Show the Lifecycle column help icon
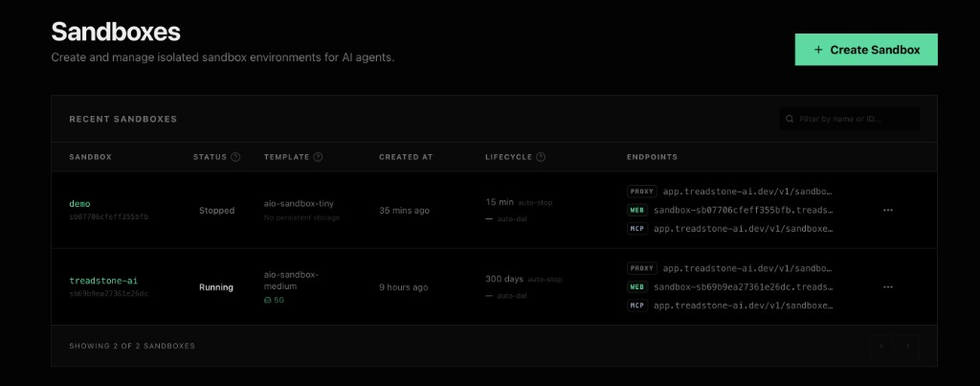The height and width of the screenshot is (386, 980). [541, 157]
